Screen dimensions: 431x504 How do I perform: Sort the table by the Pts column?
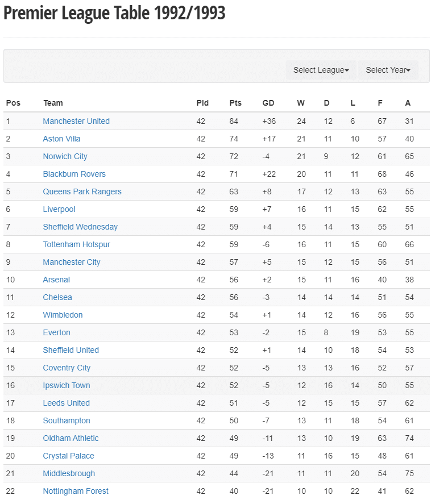point(235,103)
